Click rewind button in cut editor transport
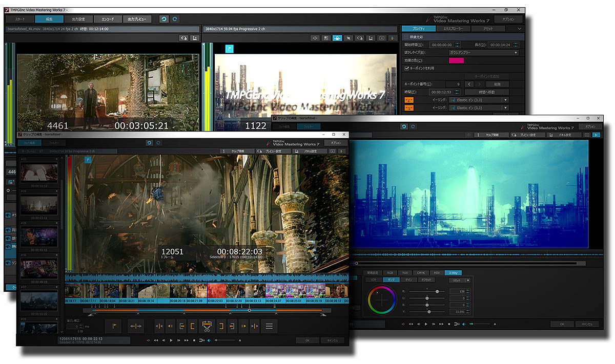The height and width of the screenshot is (364, 615). pos(156,340)
